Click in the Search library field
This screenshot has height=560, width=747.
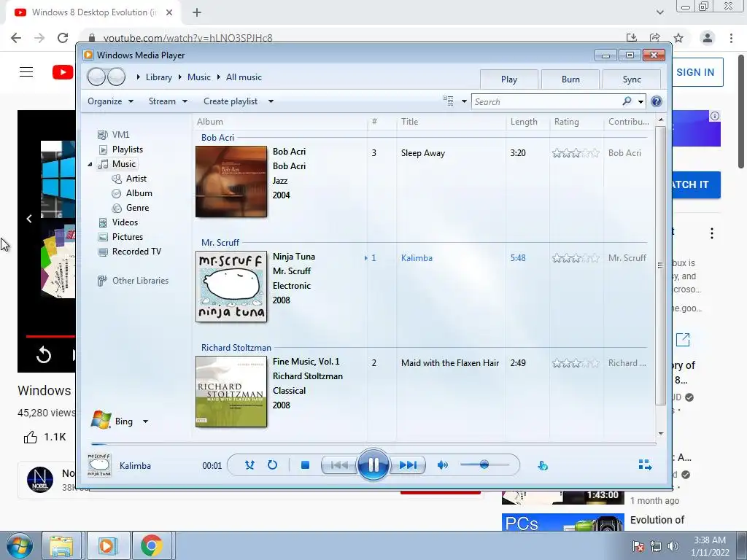[546, 101]
